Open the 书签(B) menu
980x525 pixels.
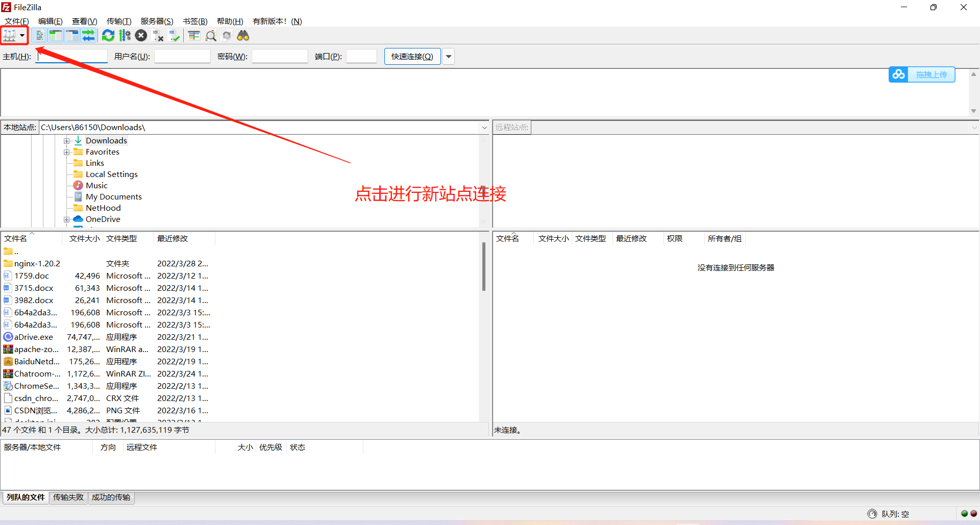[x=195, y=21]
